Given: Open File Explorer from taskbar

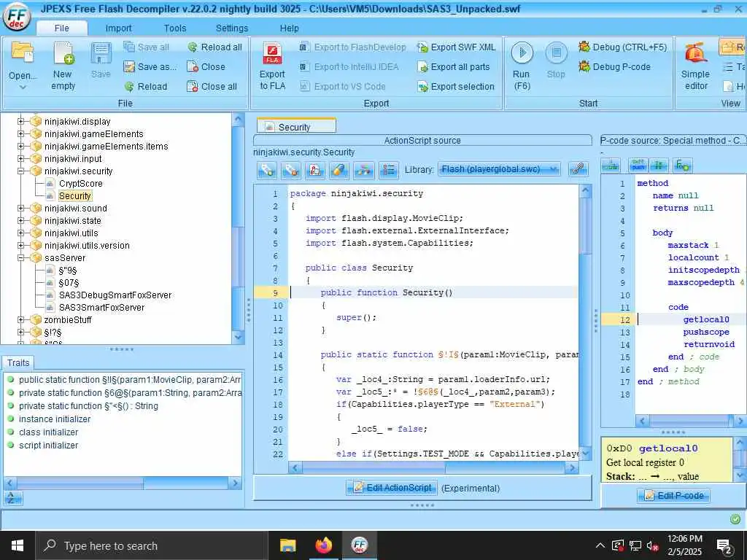Looking at the screenshot, I should (x=287, y=545).
